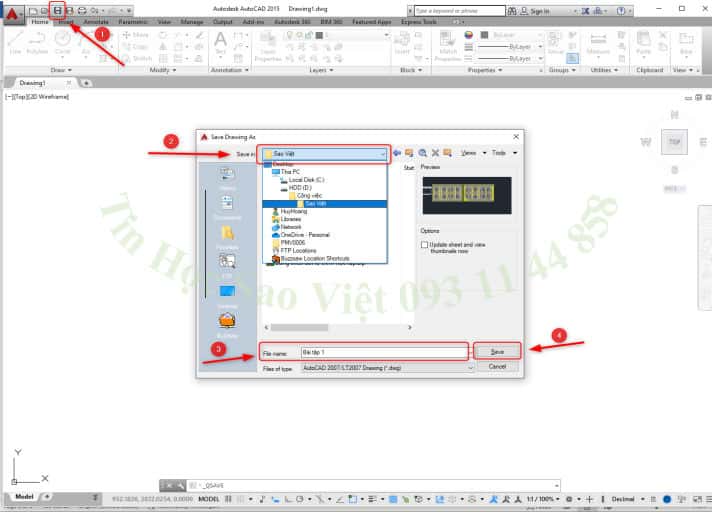Toggle the grid display in status bar
The width and height of the screenshot is (712, 512).
228,499
